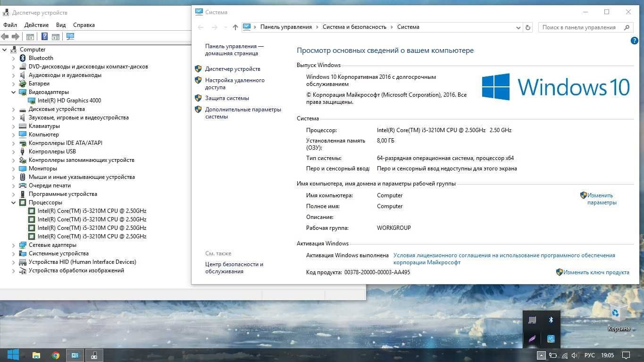Click blue help question mark in System window
Viewport: 644px width, 362px height.
pyautogui.click(x=635, y=41)
